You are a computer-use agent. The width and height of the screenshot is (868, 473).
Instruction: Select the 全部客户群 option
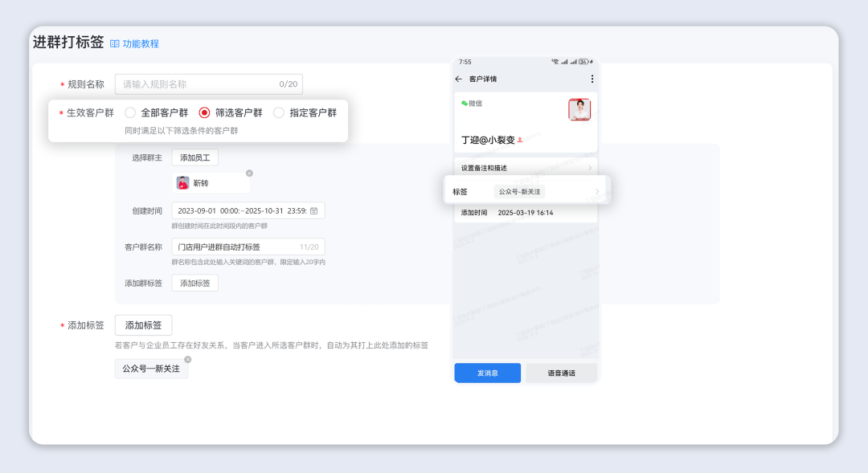pyautogui.click(x=129, y=113)
